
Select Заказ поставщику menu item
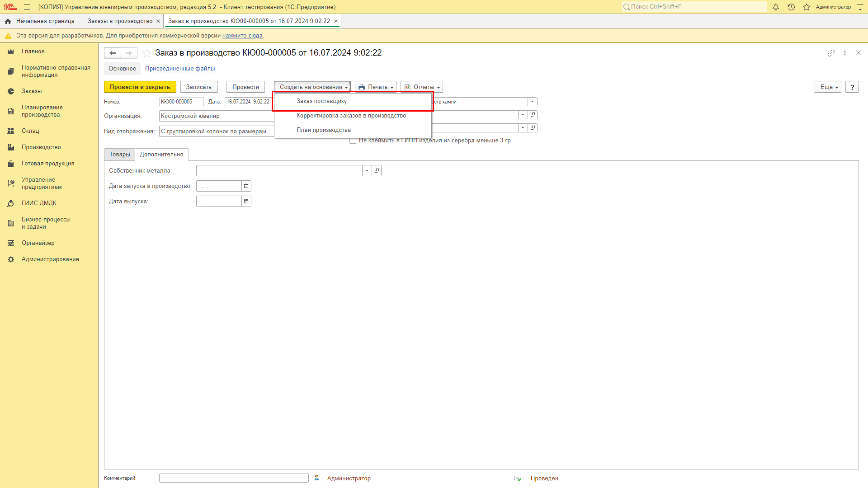353,101
